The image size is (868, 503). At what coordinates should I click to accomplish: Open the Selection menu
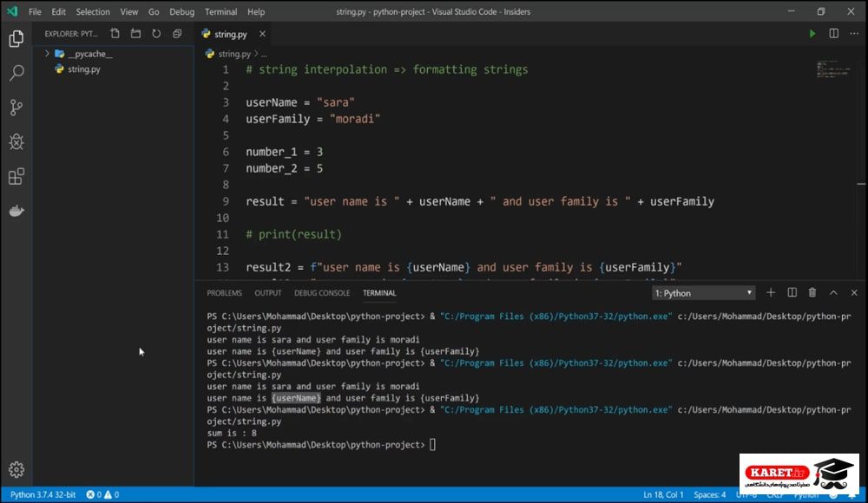coord(93,11)
